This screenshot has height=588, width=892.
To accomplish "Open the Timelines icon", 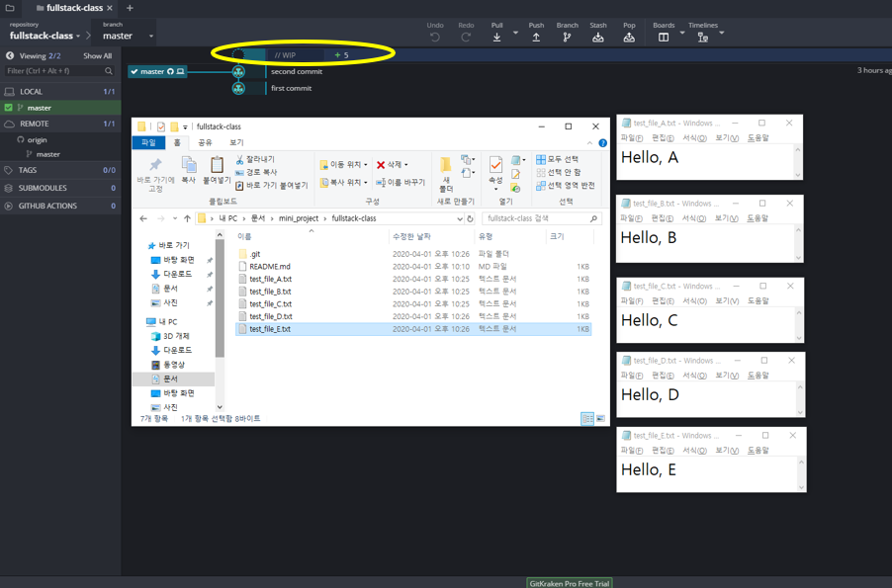I will [702, 37].
